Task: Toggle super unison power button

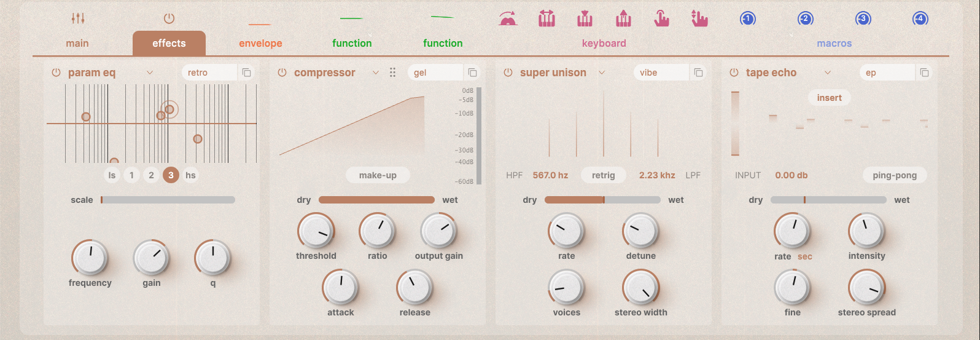Action: point(508,73)
